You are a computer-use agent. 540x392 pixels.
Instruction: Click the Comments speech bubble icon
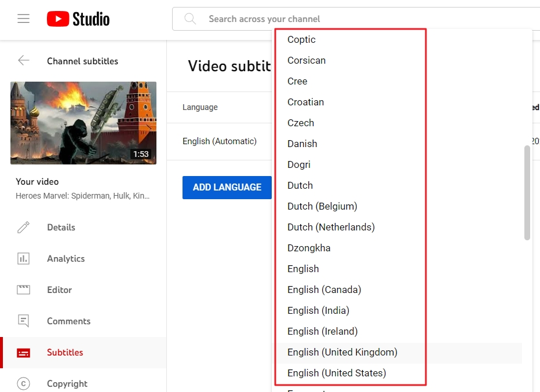click(x=23, y=321)
